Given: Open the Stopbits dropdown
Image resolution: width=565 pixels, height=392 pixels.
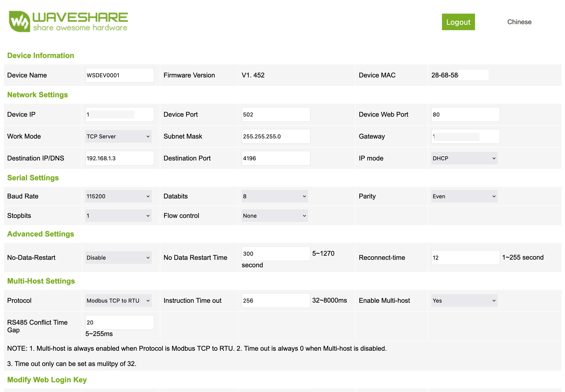Looking at the screenshot, I should pyautogui.click(x=118, y=216).
